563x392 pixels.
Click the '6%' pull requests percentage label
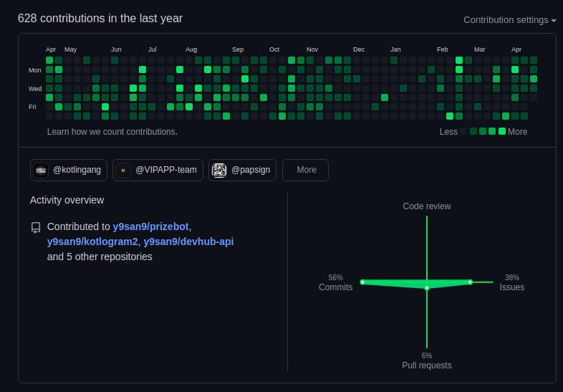(427, 355)
